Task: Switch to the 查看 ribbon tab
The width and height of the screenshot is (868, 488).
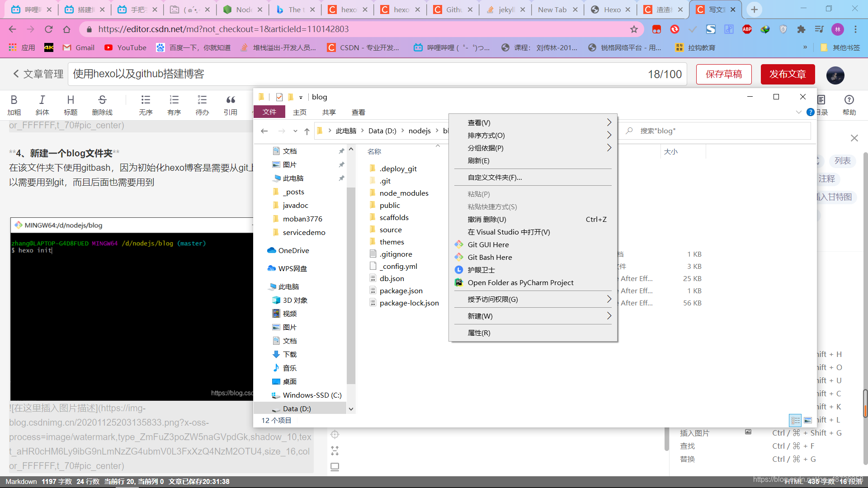Action: click(x=359, y=112)
